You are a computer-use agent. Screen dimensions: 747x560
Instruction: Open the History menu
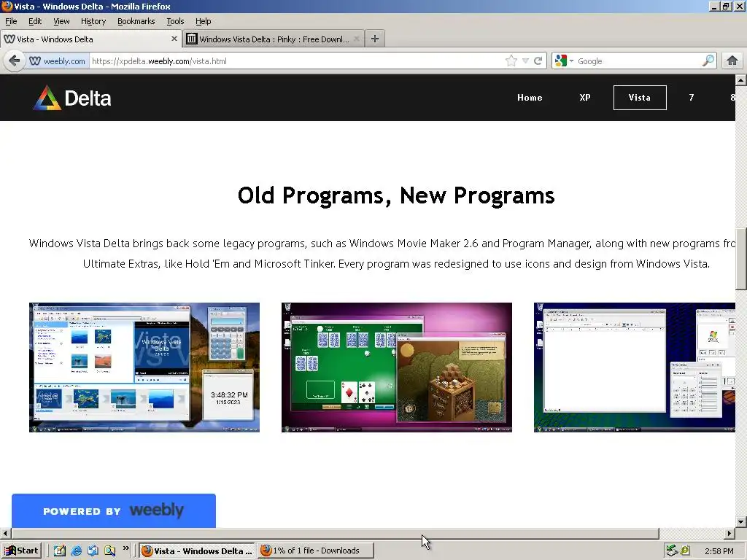(93, 21)
